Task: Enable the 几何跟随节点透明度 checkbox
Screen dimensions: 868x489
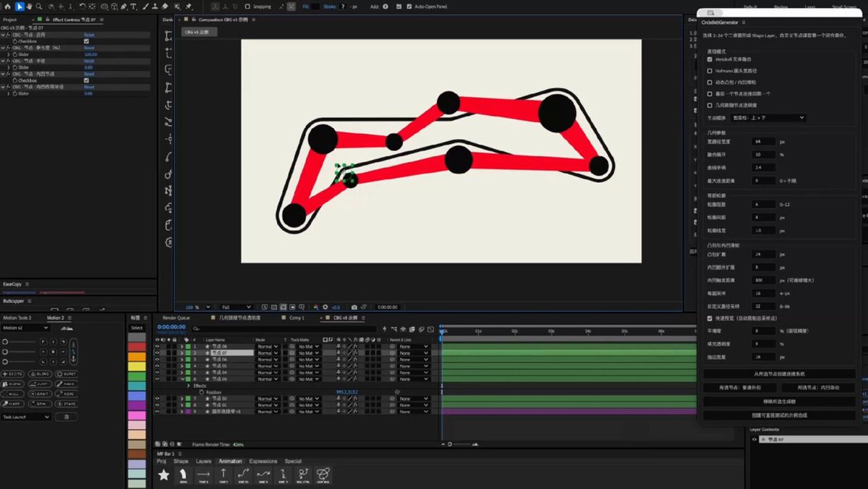Action: [710, 105]
